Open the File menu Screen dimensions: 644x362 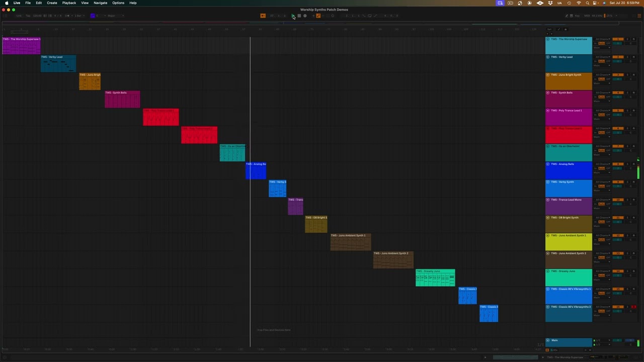(x=28, y=3)
